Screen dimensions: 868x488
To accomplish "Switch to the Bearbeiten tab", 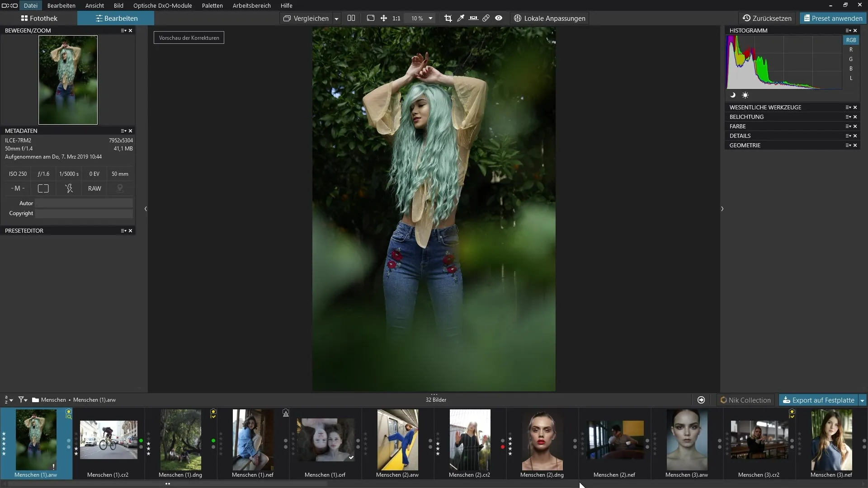I will click(116, 18).
